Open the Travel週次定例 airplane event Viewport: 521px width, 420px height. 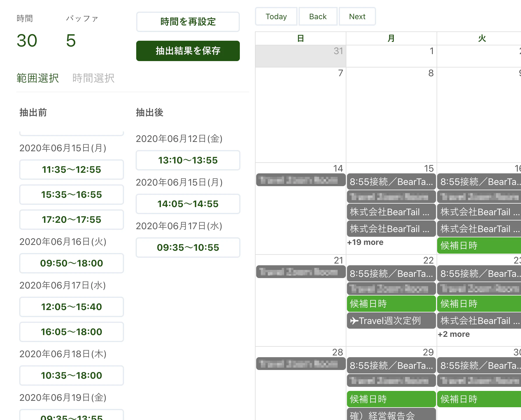[391, 321]
